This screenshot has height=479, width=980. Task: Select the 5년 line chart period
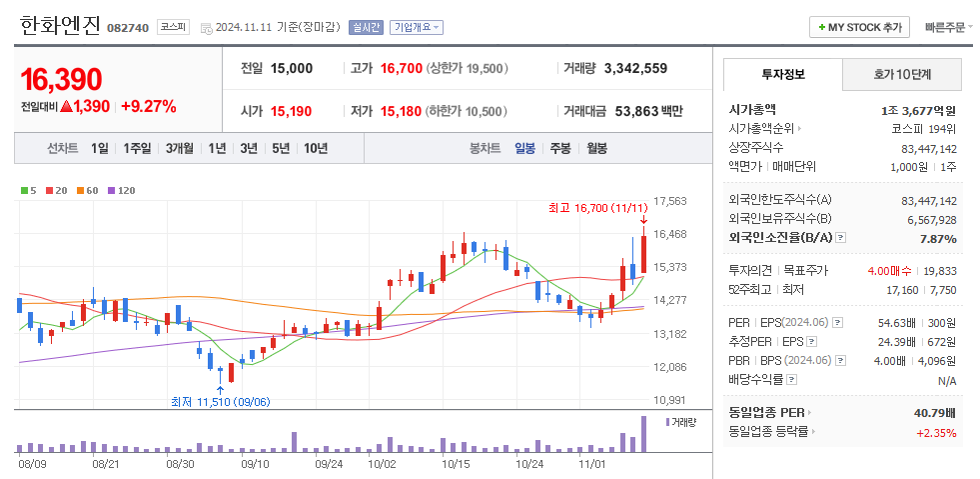(x=281, y=149)
